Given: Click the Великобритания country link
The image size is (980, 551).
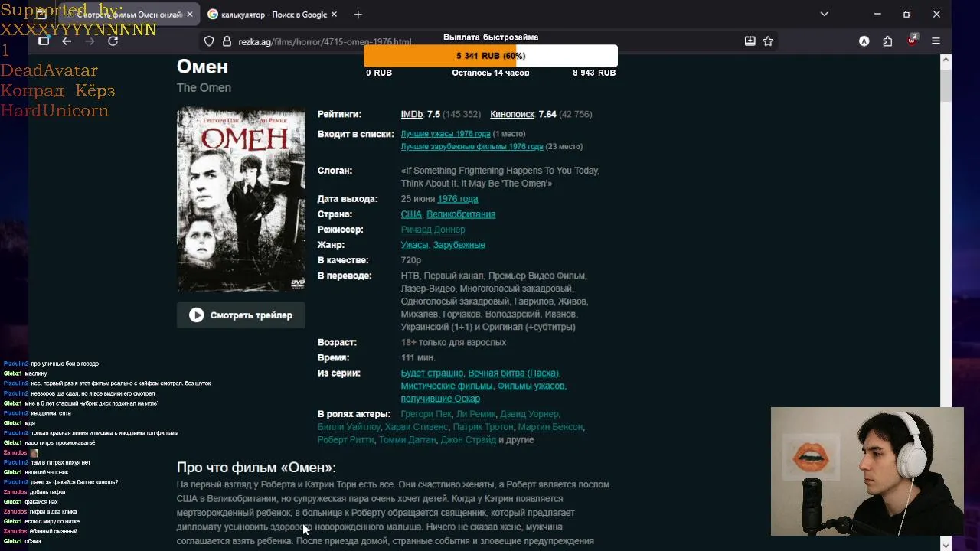Looking at the screenshot, I should pyautogui.click(x=461, y=214).
